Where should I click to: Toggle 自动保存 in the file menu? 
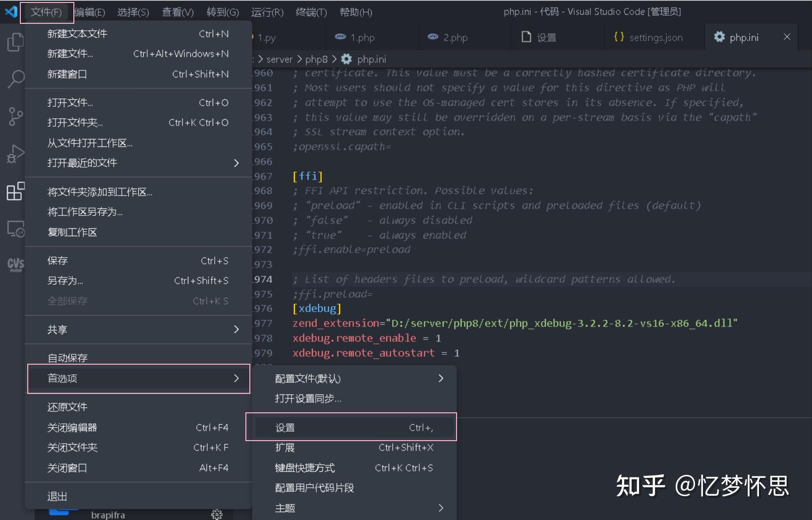(67, 357)
